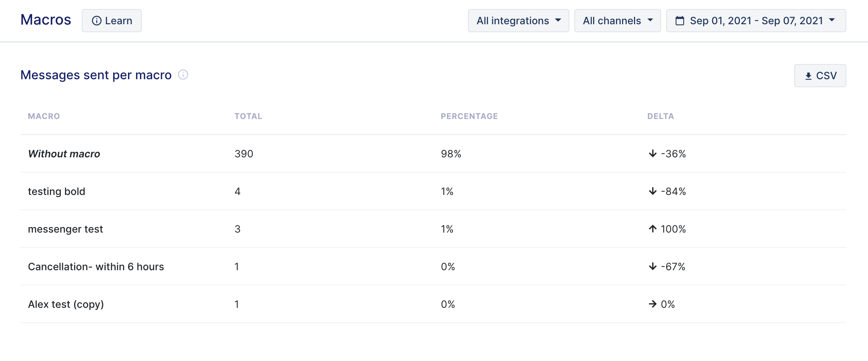Click up arrow icon beside 100%
This screenshot has height=361, width=868.
click(x=652, y=229)
